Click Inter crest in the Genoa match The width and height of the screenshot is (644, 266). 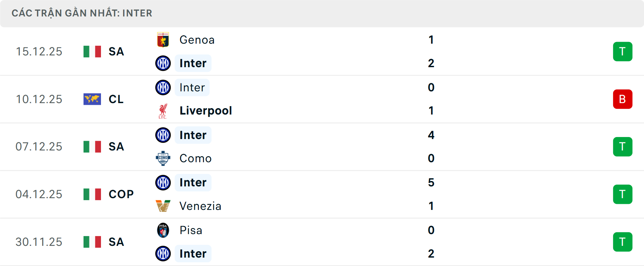(163, 63)
